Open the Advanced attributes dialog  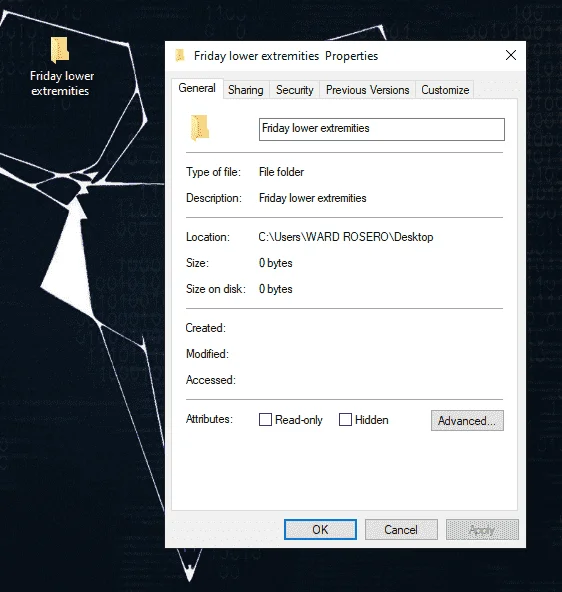coord(467,421)
